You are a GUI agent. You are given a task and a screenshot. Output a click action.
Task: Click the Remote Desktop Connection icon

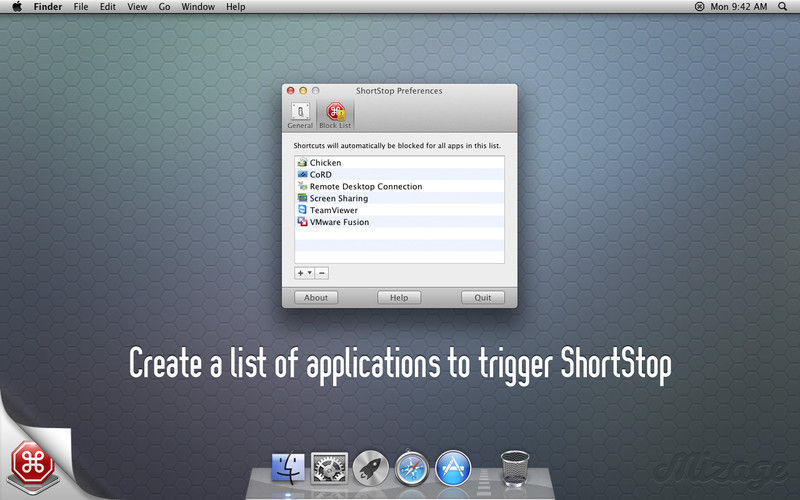coord(303,186)
